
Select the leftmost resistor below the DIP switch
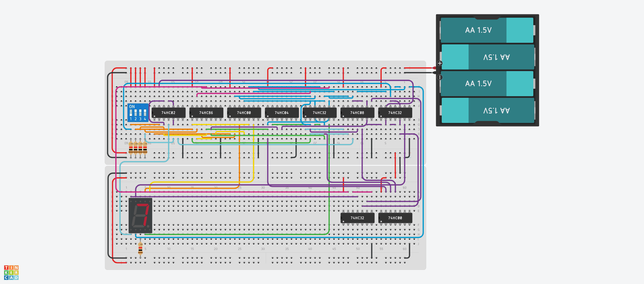point(131,148)
